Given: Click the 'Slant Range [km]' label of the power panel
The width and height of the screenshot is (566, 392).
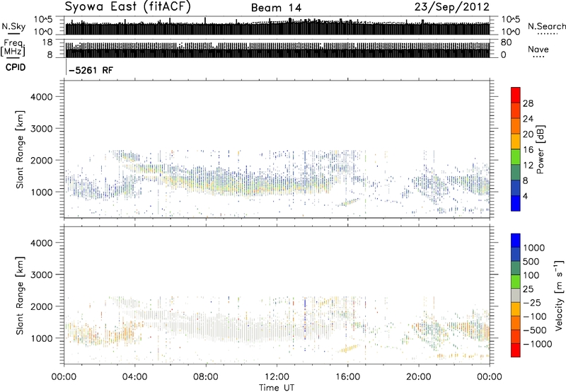Looking at the screenshot, I should click(20, 149).
